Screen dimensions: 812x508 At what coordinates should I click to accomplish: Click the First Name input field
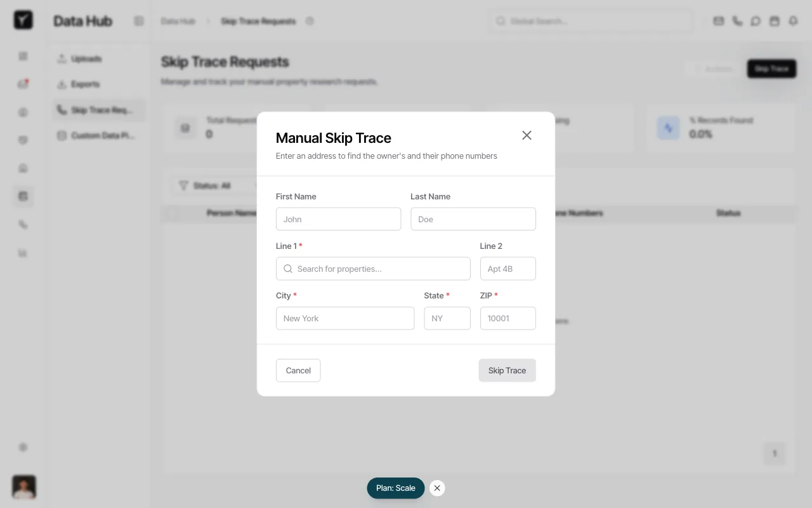click(338, 218)
